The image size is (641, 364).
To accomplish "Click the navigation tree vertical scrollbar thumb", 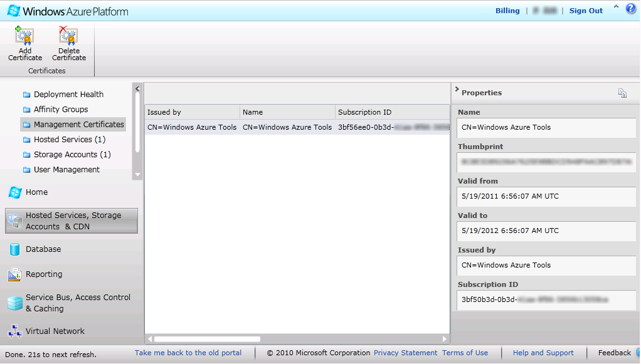I will tap(137, 123).
